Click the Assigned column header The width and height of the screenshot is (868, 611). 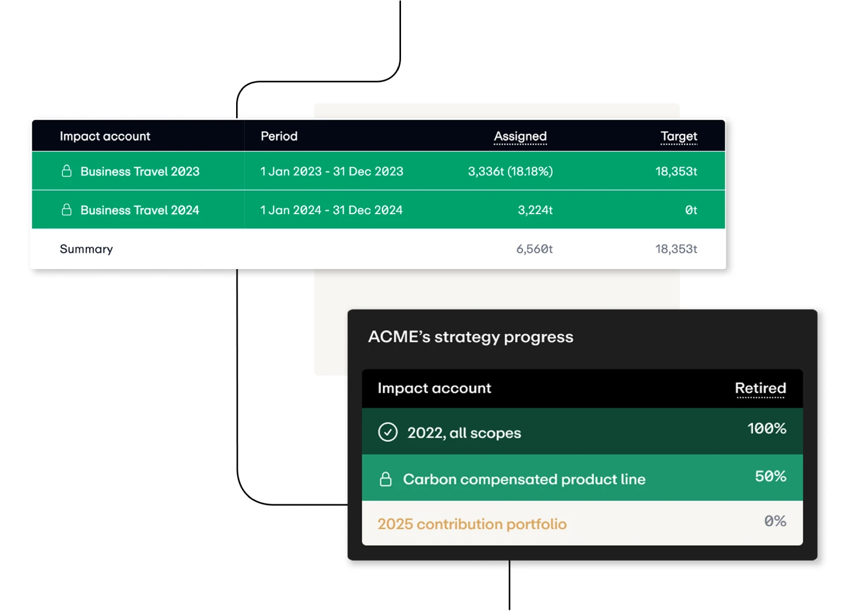click(520, 136)
